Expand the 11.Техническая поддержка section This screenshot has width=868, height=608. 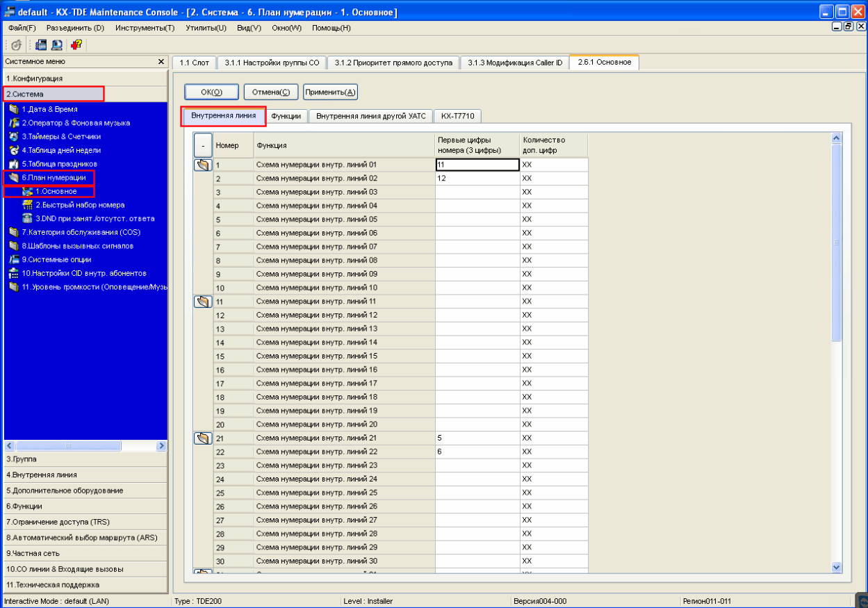[x=85, y=585]
